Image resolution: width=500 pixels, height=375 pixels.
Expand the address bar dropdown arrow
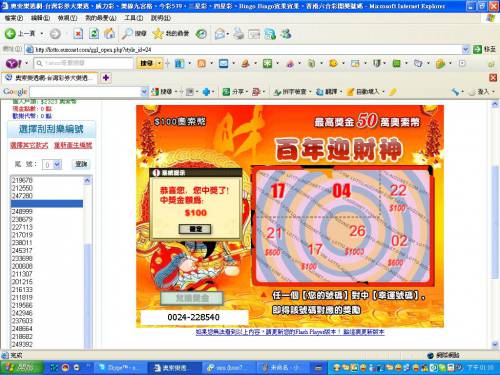click(x=465, y=50)
